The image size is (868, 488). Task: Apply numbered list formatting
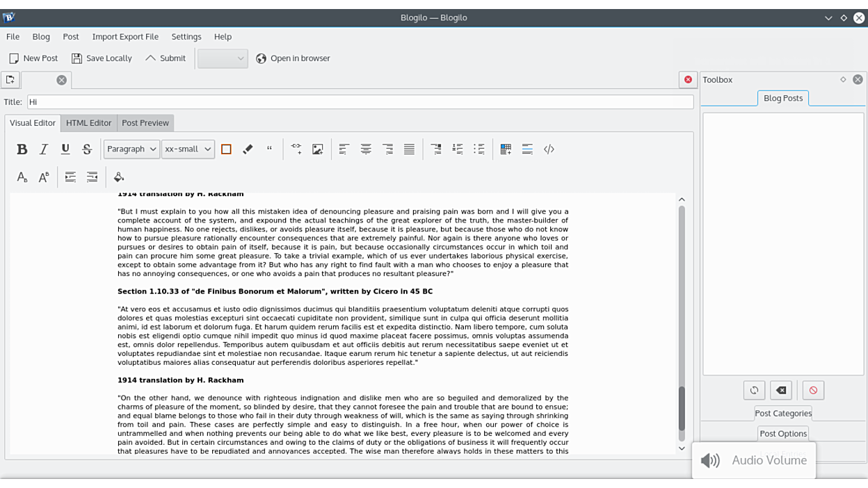click(x=458, y=149)
